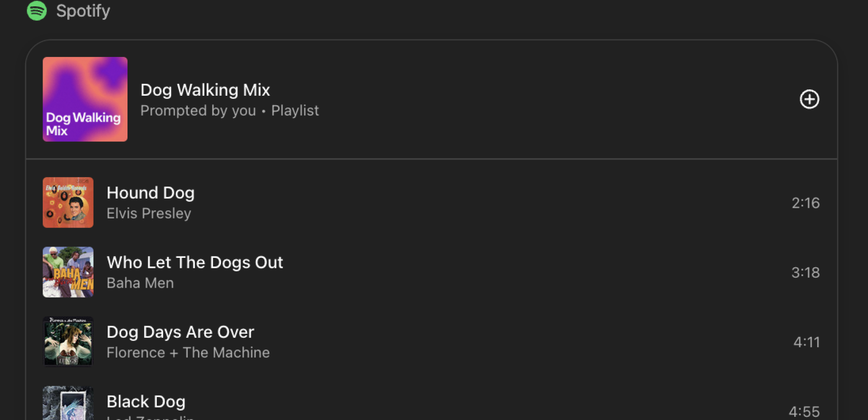Select the Who Let The Dogs Out title
This screenshot has height=420, width=868.
pos(195,262)
